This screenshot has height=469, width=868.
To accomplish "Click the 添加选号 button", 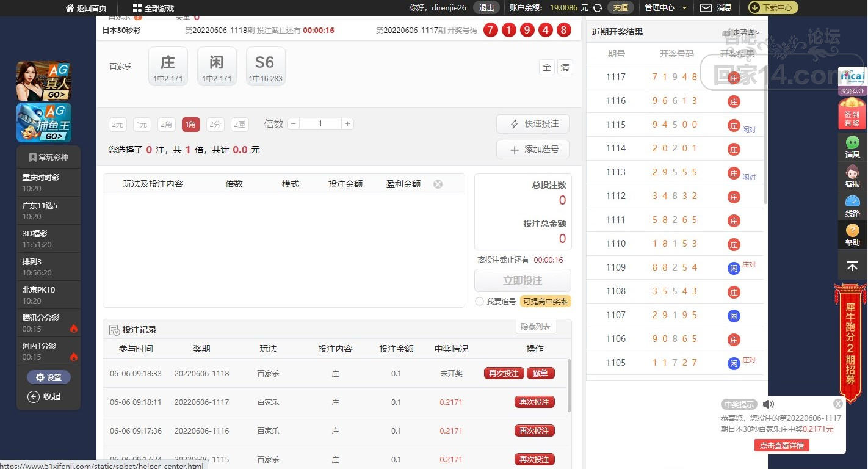I will click(532, 150).
